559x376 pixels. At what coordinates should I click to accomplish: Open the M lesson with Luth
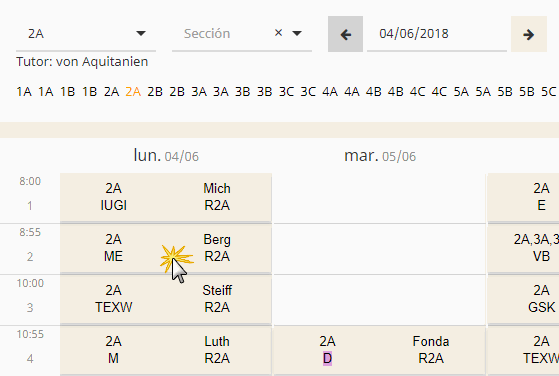[166, 350]
